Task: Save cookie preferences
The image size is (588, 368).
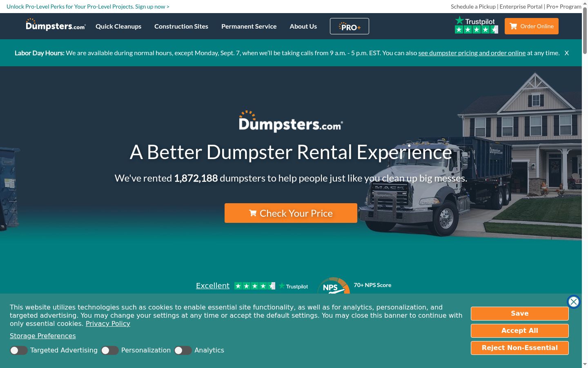Action: click(520, 314)
